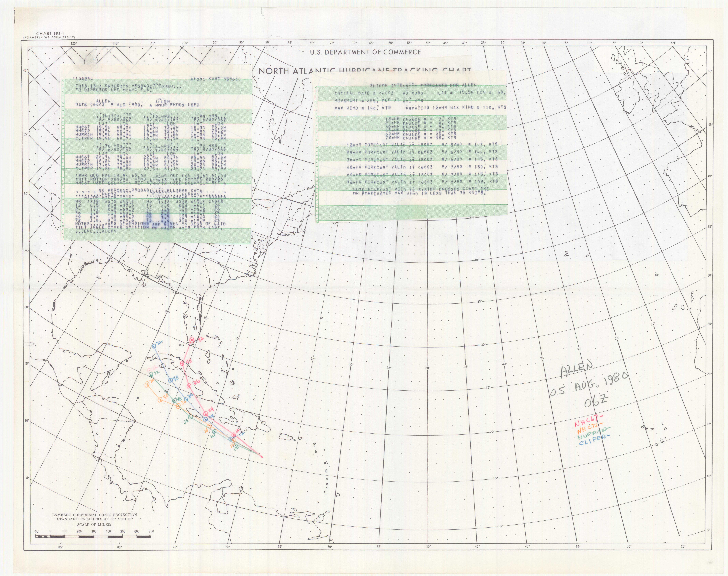Click the red 36-hour track marker
This screenshot has height=576, width=728.
tap(189, 386)
